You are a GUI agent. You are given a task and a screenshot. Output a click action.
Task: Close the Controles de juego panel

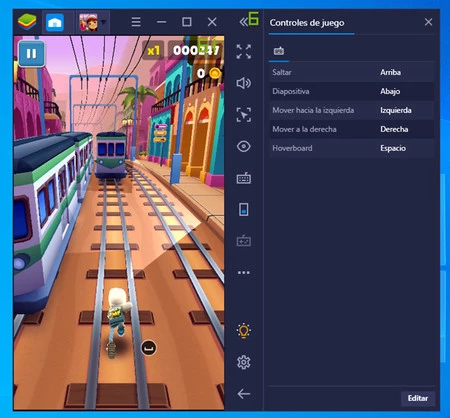pyautogui.click(x=428, y=22)
